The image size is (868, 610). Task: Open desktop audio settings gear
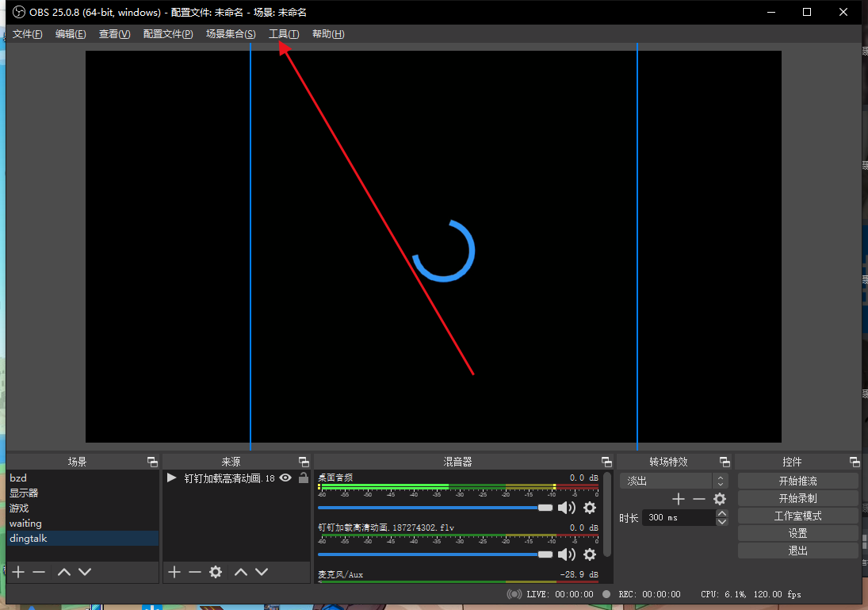point(590,508)
